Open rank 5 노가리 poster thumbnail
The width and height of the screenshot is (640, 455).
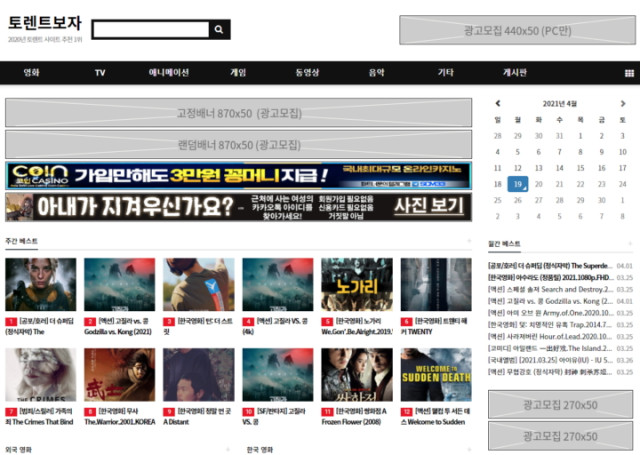(x=357, y=284)
